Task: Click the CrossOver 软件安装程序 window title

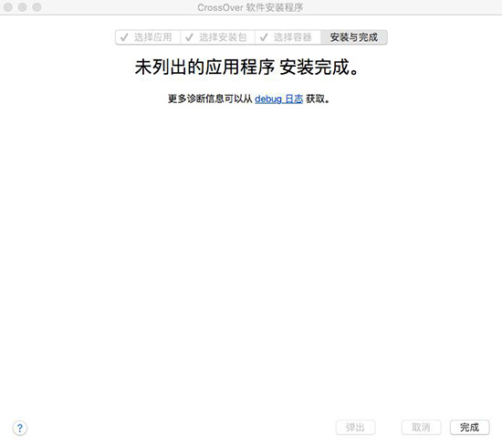Action: tap(250, 7)
